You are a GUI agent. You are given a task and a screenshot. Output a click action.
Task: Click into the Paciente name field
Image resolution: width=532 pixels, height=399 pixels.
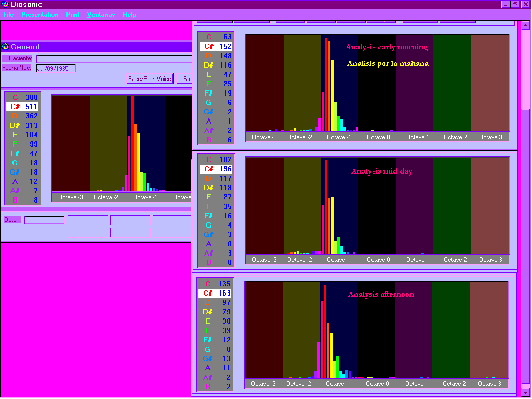pyautogui.click(x=114, y=59)
